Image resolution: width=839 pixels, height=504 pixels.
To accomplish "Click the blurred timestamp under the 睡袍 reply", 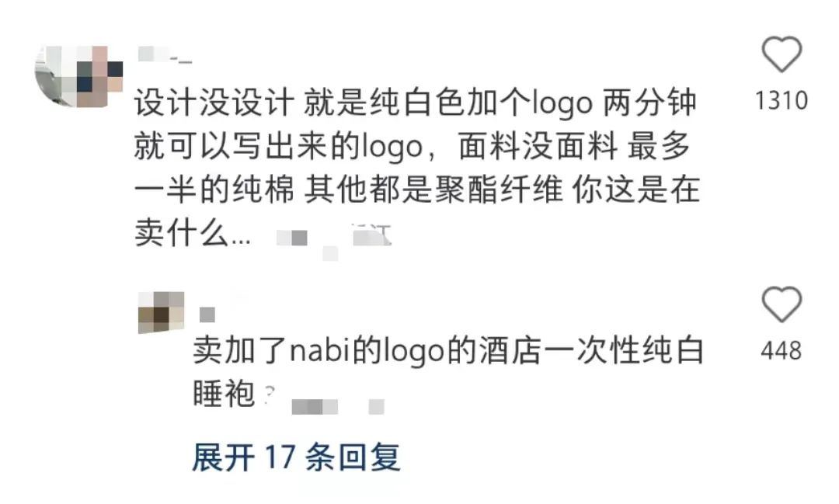I will pos(315,407).
